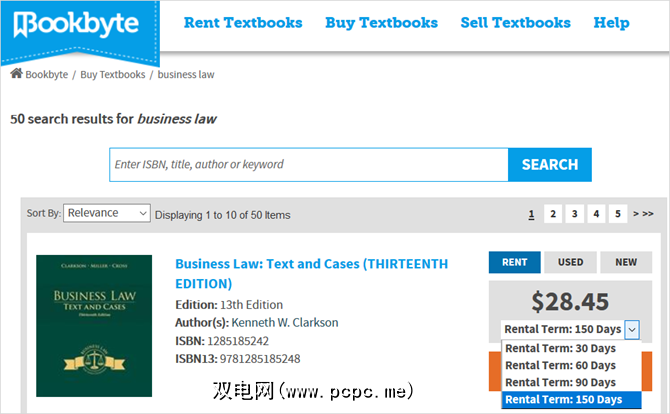Jump to next page arrows
This screenshot has width=670, height=414.
(643, 214)
